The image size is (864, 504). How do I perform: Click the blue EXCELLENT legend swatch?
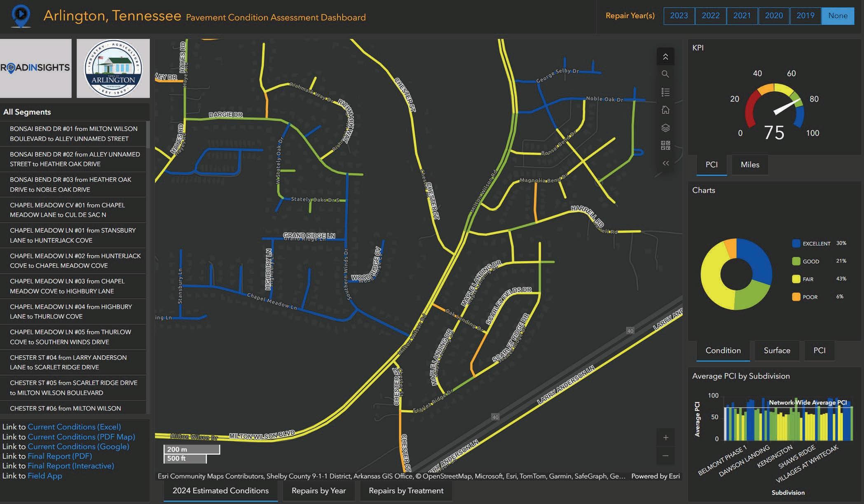796,243
